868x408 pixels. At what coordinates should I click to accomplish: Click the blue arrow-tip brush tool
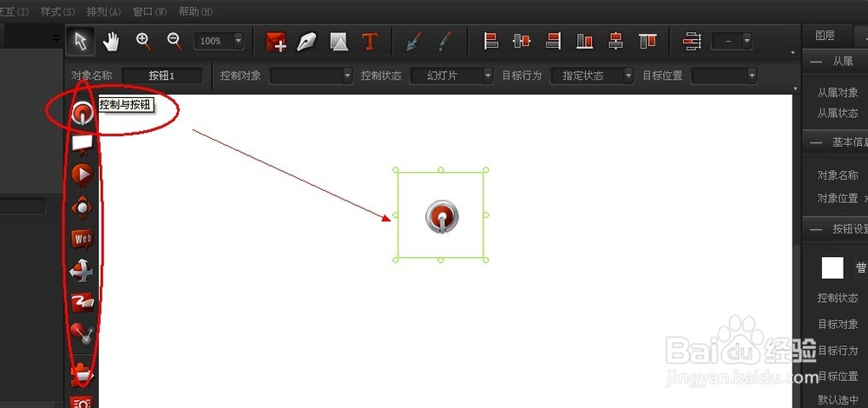click(x=414, y=42)
